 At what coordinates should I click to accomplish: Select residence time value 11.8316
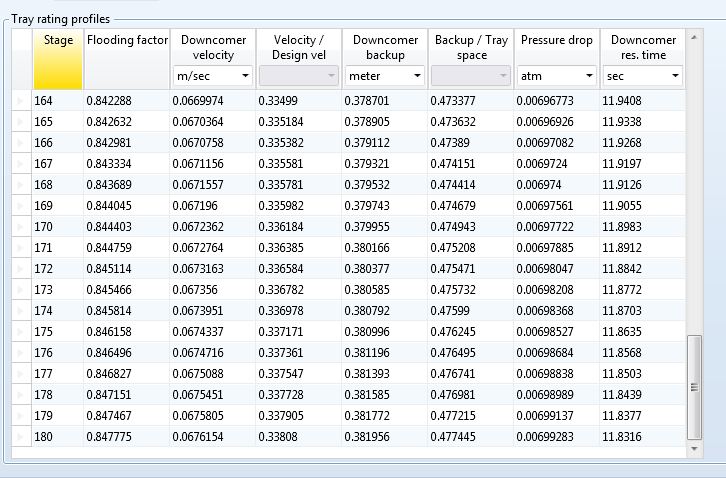pos(643,436)
